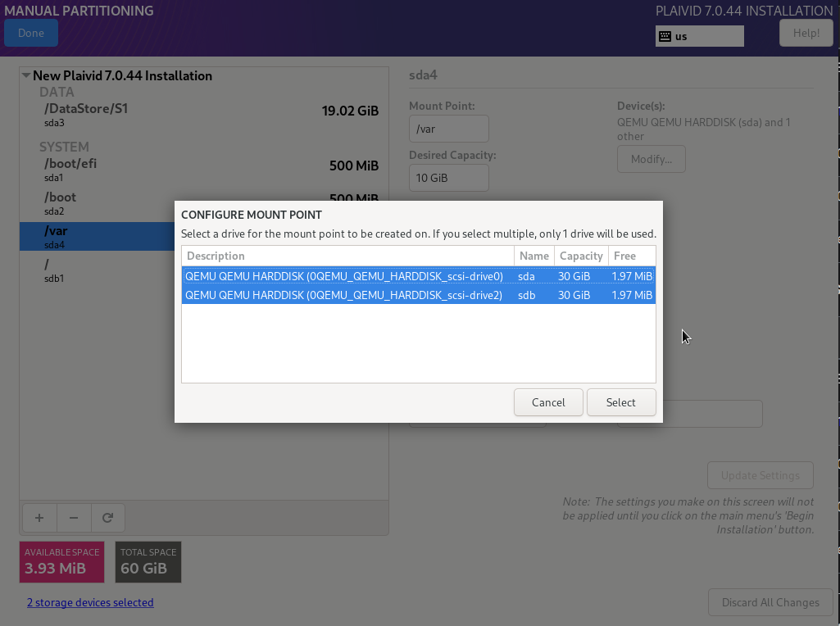Click the Free column header
Image resolution: width=840 pixels, height=626 pixels.
(632, 256)
